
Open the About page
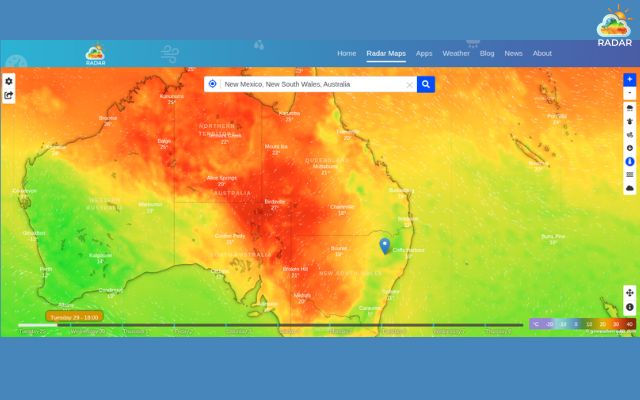(x=542, y=53)
